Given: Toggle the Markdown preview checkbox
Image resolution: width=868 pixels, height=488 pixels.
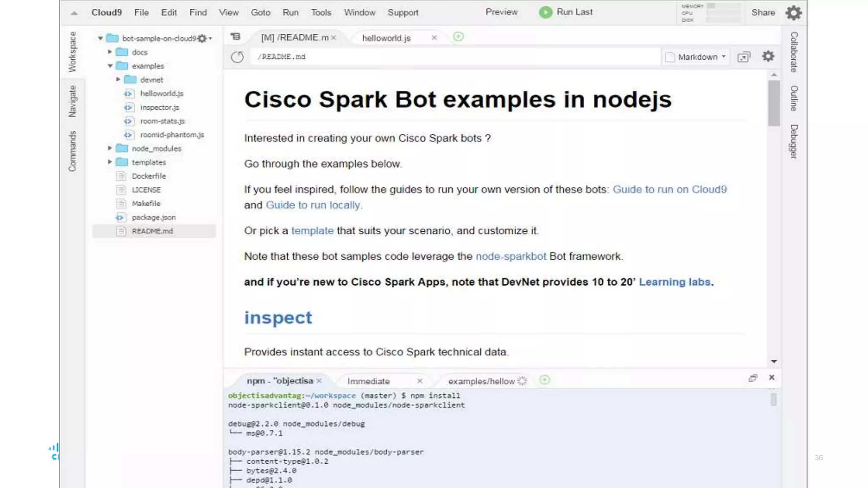Looking at the screenshot, I should click(670, 57).
